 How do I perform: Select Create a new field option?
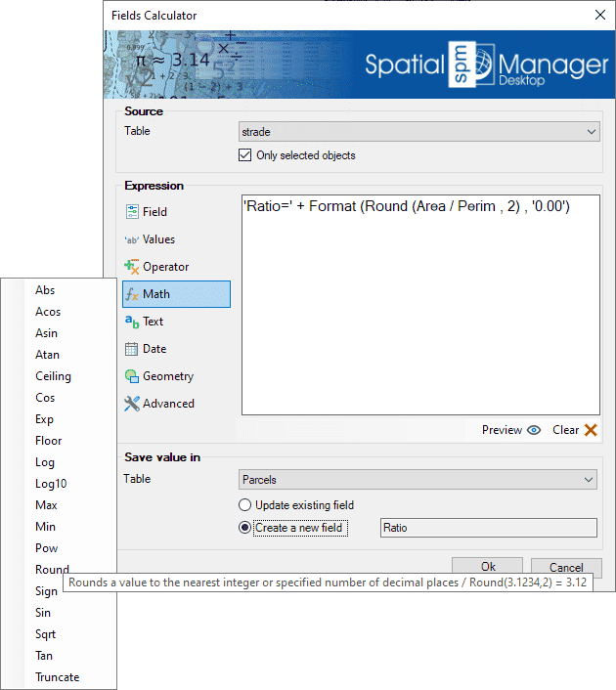245,528
